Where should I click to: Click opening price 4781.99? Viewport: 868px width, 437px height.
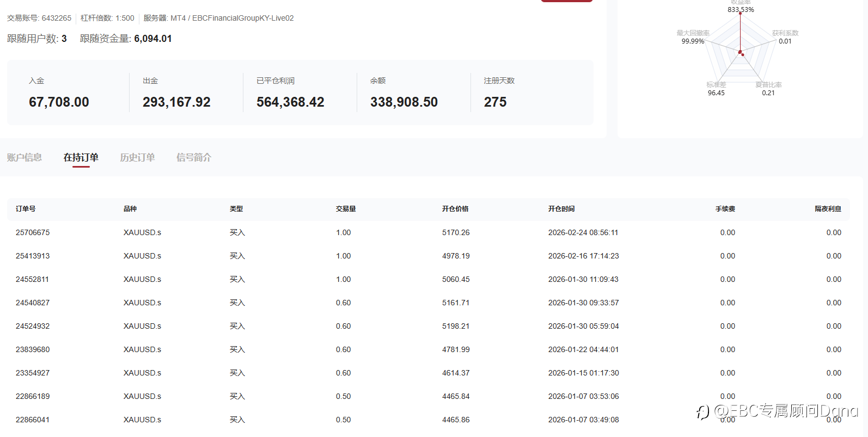click(456, 349)
